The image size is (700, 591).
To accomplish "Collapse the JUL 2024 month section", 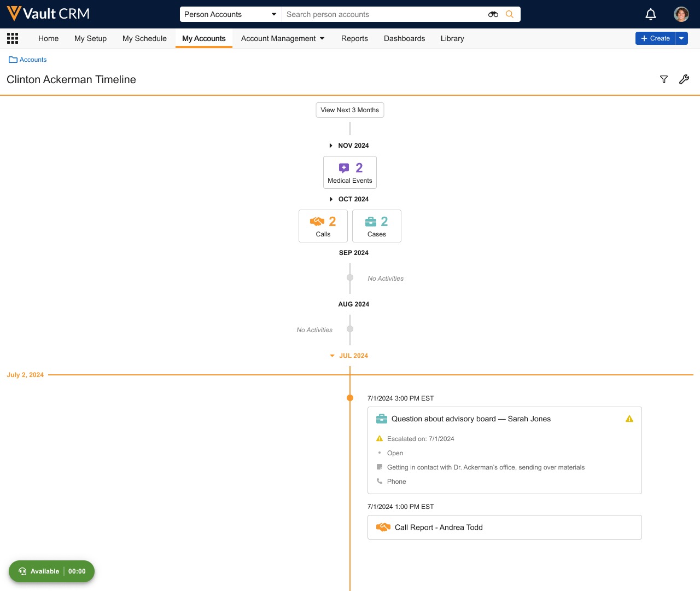I will point(348,356).
